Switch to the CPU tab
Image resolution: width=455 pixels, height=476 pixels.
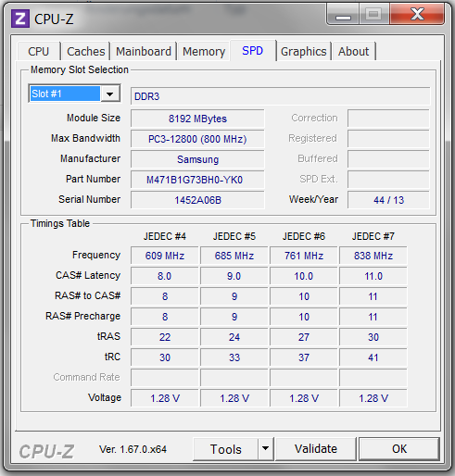point(39,51)
